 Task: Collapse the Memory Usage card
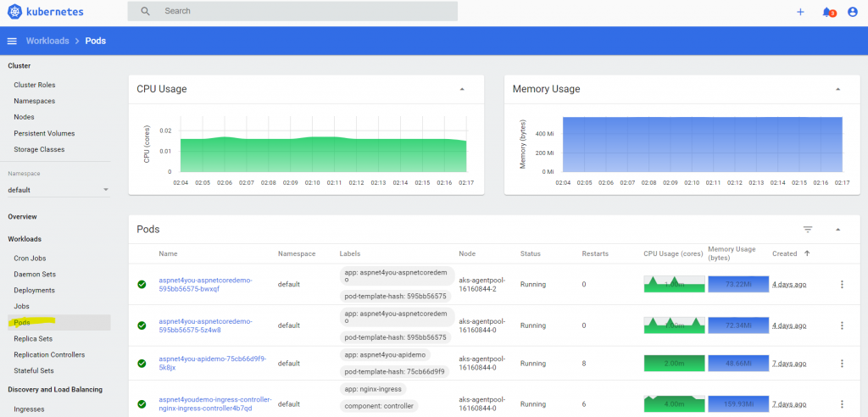click(x=837, y=89)
